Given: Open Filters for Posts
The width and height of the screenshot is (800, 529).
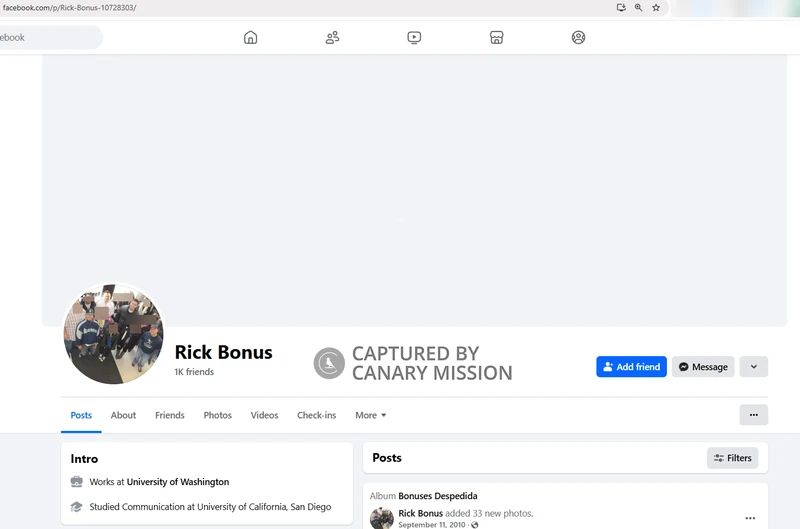Looking at the screenshot, I should [733, 458].
